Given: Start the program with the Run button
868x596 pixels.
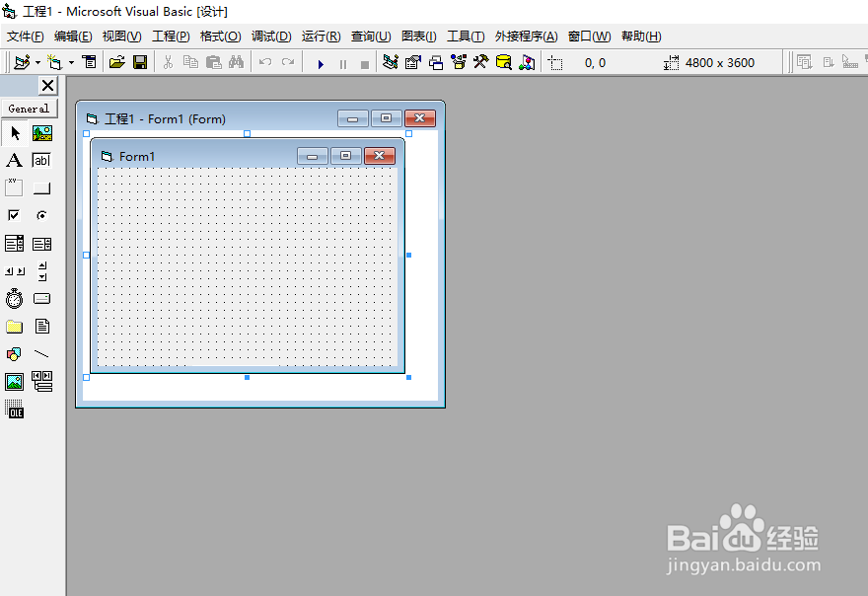Looking at the screenshot, I should (x=321, y=64).
